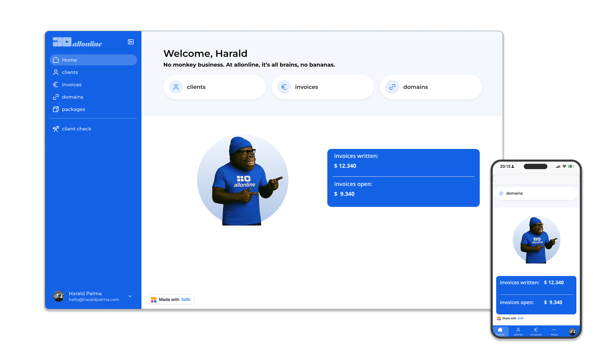
Task: Open invoices in the sidebar
Action: 93,85
